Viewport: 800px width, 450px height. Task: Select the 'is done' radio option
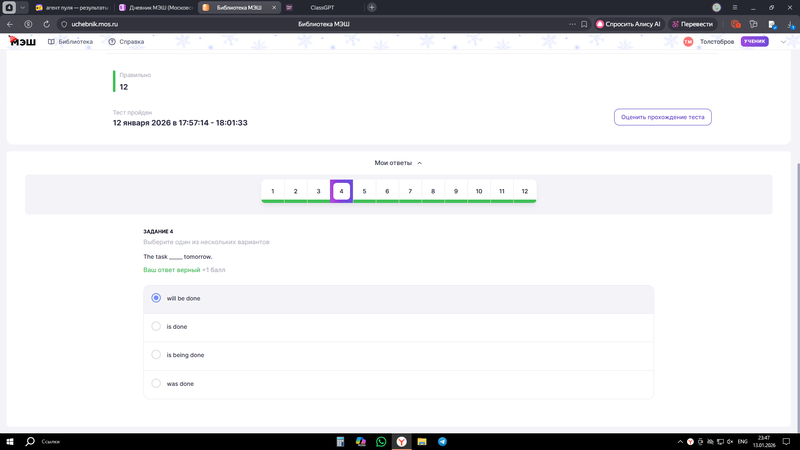156,326
